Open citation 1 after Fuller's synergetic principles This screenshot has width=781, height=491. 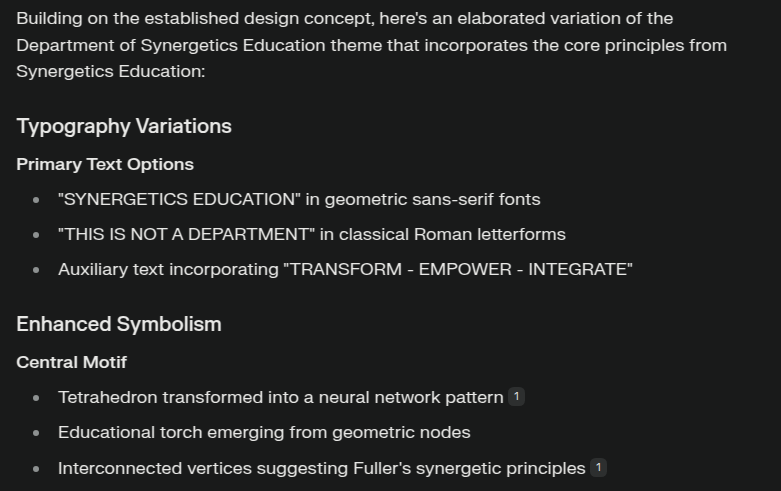pyautogui.click(x=598, y=468)
